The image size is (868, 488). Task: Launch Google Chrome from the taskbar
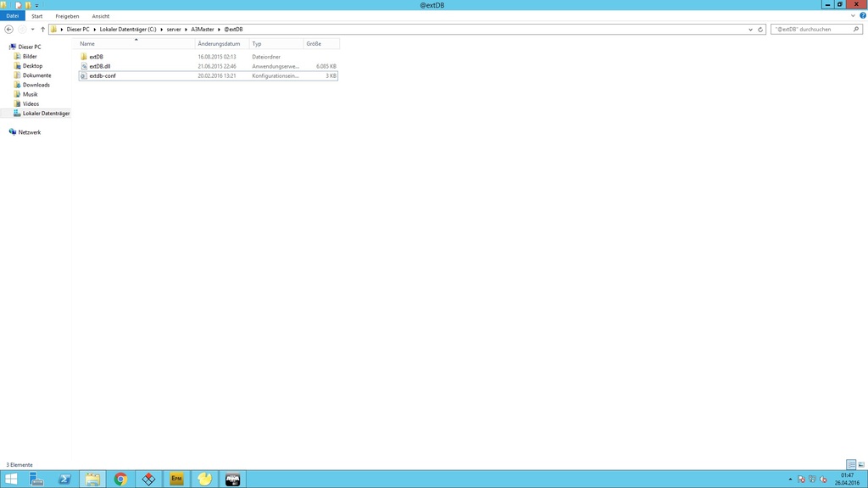pyautogui.click(x=120, y=480)
